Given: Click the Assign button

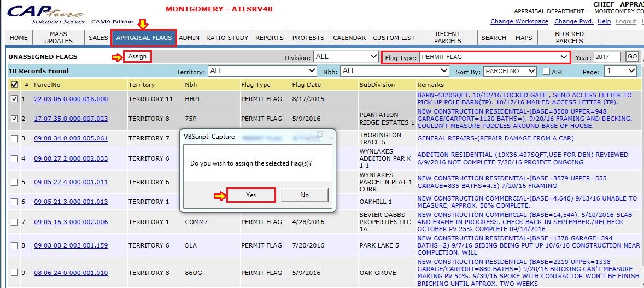Looking at the screenshot, I should [x=137, y=57].
